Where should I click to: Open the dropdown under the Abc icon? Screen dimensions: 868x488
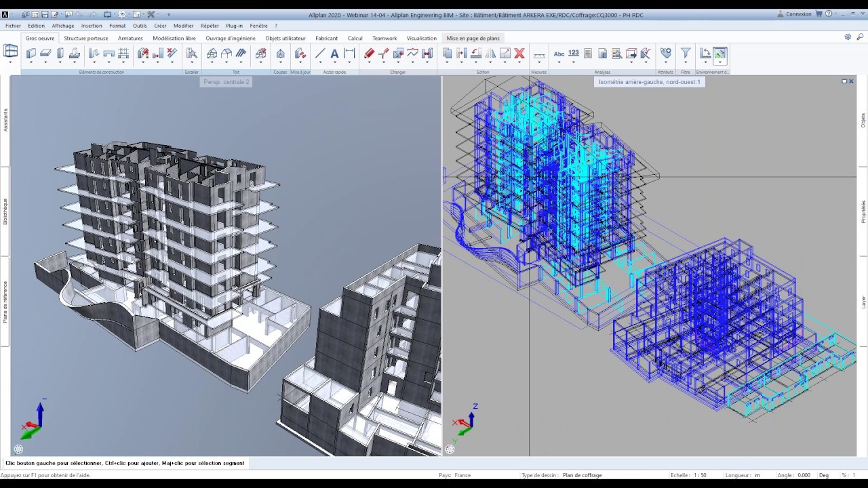click(559, 62)
